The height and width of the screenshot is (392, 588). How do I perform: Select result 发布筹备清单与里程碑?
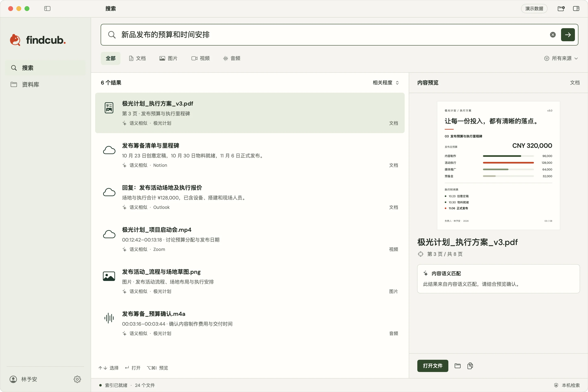pyautogui.click(x=250, y=155)
